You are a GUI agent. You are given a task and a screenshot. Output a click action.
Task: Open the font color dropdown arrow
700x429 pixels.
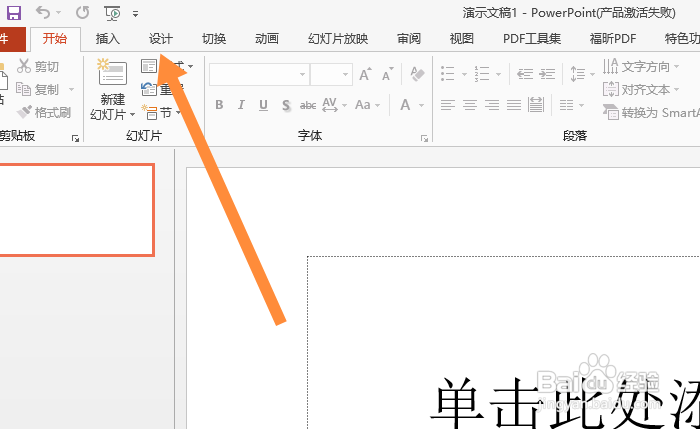pos(421,105)
